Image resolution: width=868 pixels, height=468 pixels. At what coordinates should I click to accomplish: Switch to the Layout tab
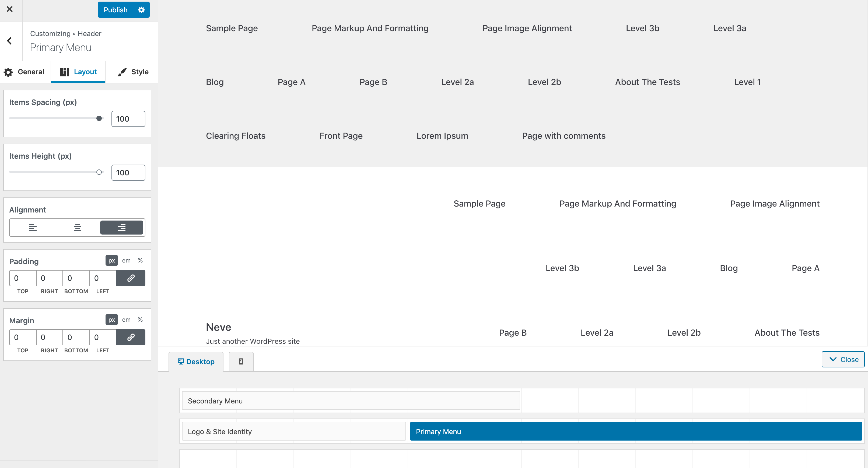tap(78, 72)
